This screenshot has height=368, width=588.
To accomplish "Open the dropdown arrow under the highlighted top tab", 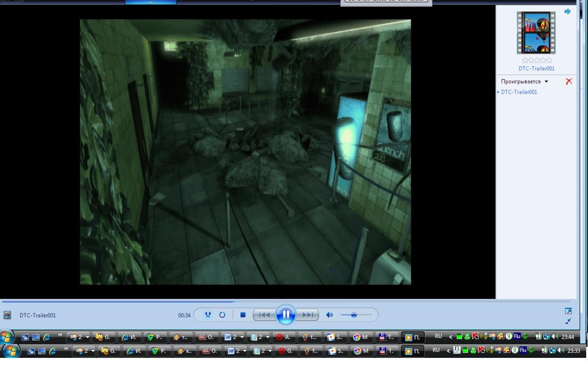I will (150, 2).
